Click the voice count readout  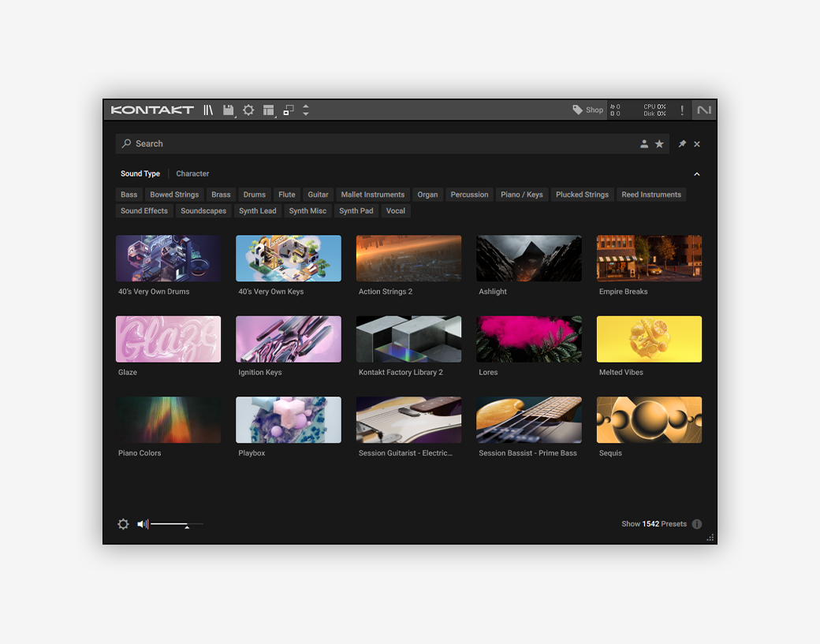point(615,110)
